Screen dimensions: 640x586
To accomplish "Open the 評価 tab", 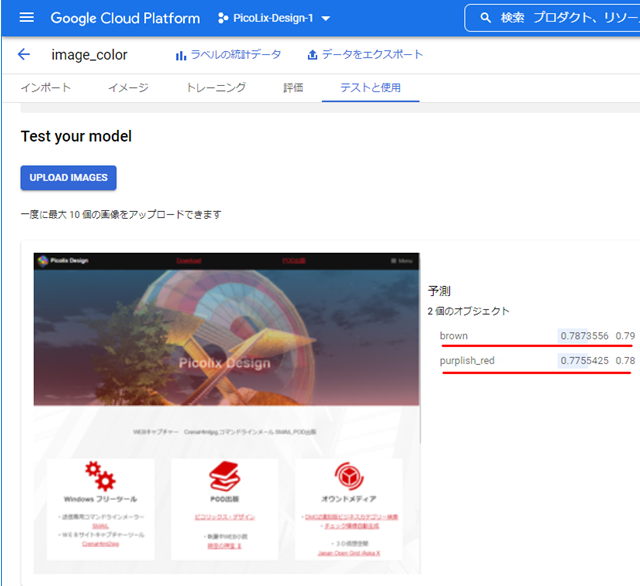I will (x=293, y=88).
